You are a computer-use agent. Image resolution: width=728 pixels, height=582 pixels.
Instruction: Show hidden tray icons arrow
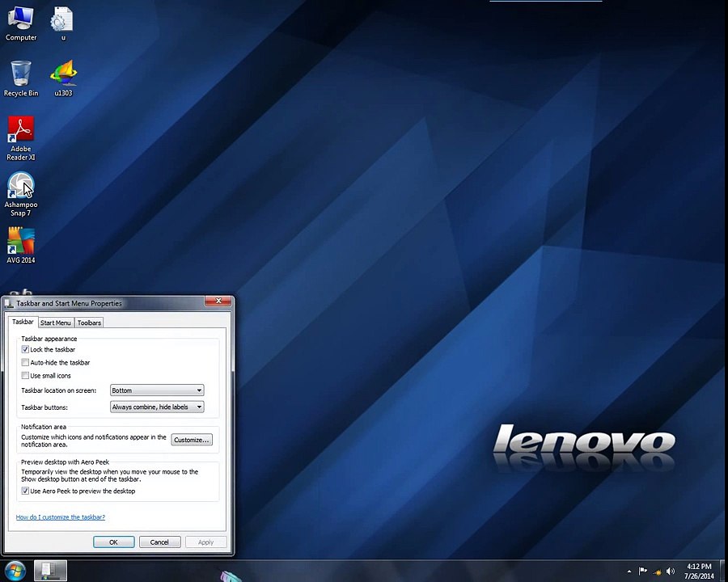click(x=629, y=571)
